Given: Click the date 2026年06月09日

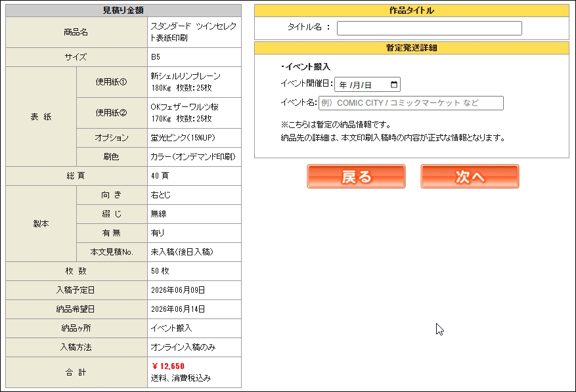Looking at the screenshot, I should click(x=178, y=290).
